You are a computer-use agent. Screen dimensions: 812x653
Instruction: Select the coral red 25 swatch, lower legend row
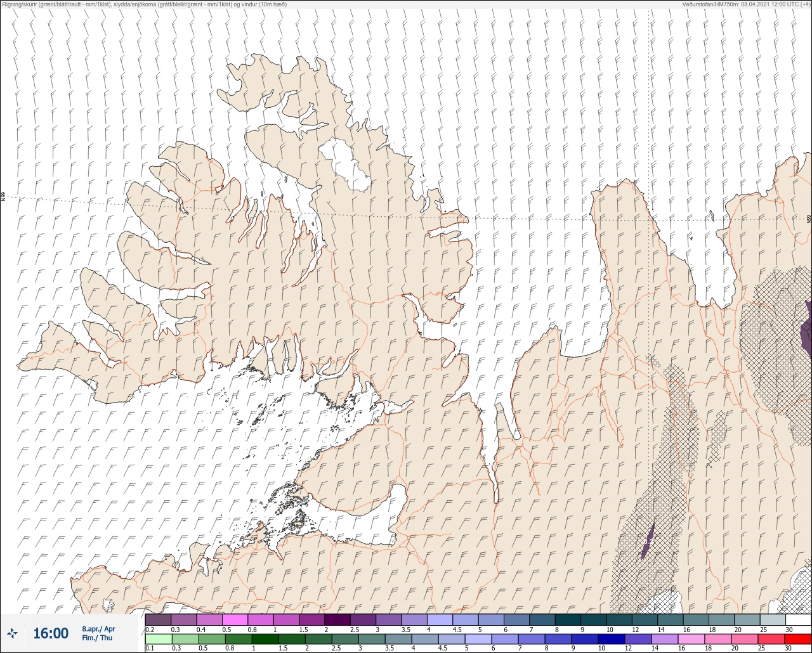pos(771,638)
